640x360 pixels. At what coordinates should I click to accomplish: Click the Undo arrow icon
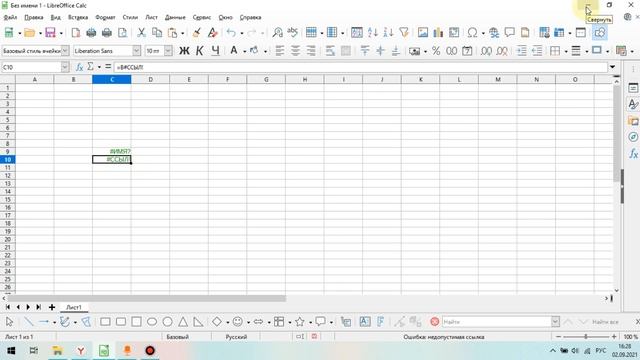(x=231, y=33)
